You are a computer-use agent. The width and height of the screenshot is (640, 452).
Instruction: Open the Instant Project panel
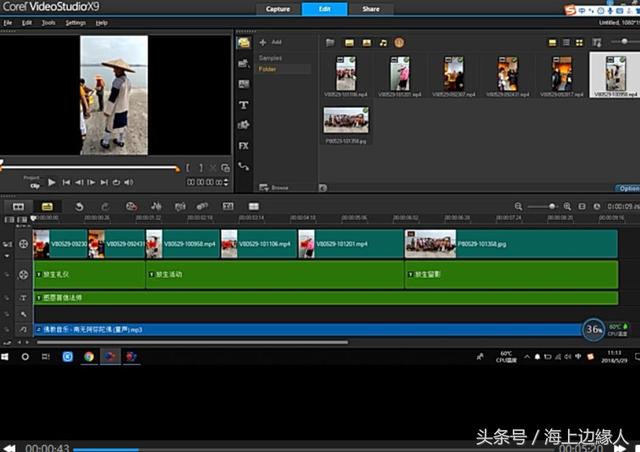tap(244, 63)
